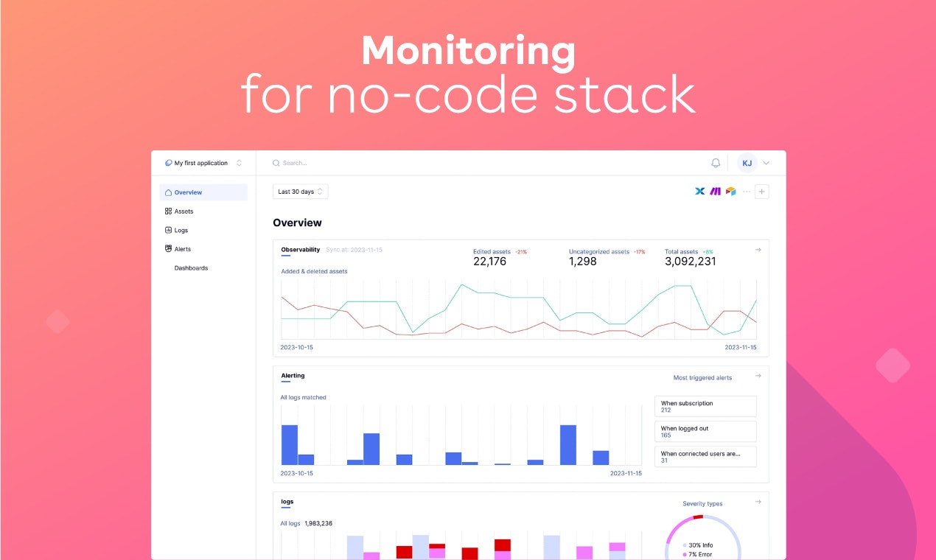The image size is (936, 560).
Task: Open Observability panel via its arrow
Action: 758,250
